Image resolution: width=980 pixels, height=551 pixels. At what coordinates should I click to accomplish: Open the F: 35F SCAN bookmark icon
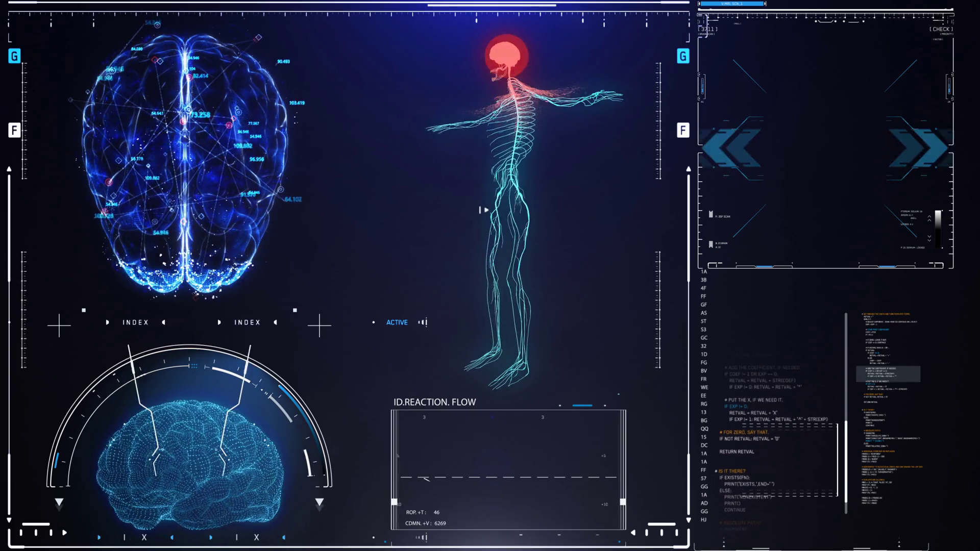(x=710, y=213)
